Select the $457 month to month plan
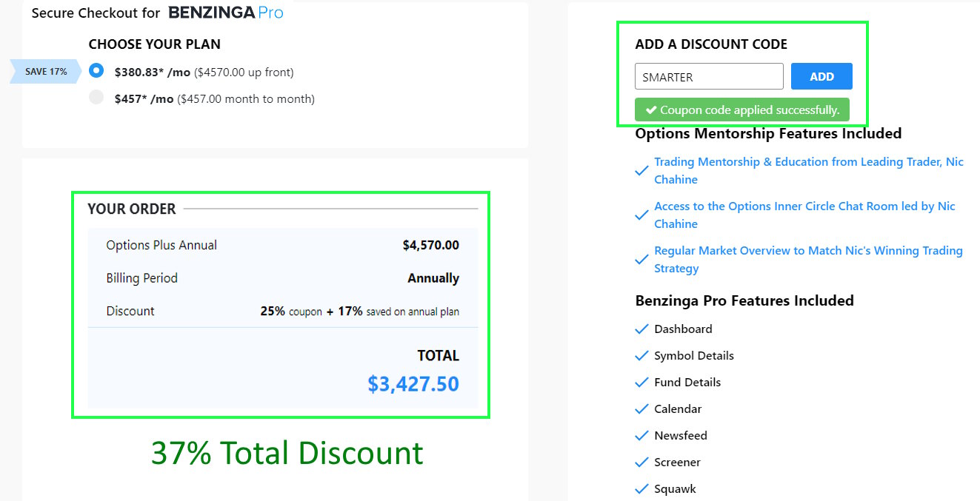This screenshot has width=980, height=501. point(96,97)
